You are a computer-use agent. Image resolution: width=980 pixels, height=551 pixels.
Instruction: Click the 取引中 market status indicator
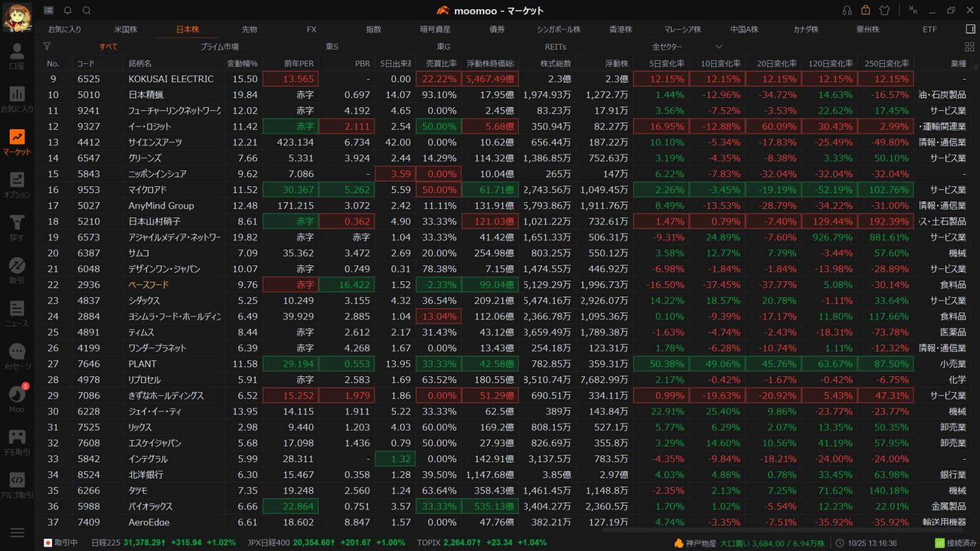click(61, 543)
